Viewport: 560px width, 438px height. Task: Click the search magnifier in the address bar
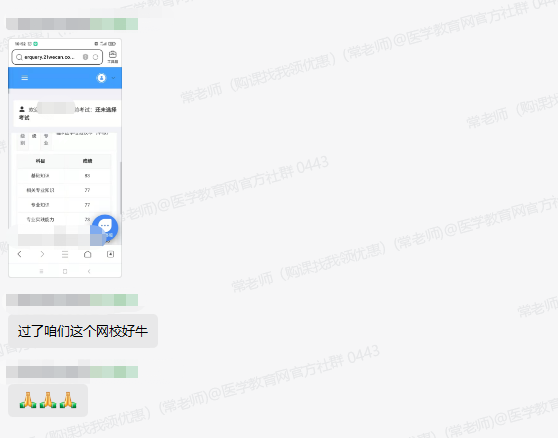pyautogui.click(x=19, y=57)
